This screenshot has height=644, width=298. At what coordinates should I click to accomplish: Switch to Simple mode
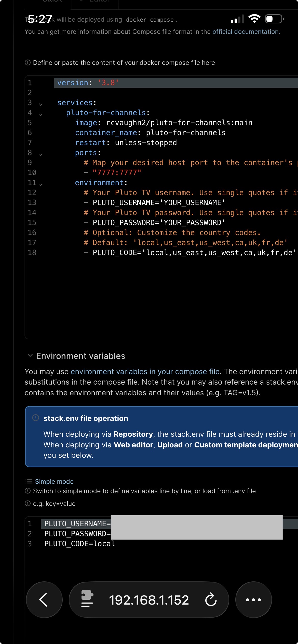tap(54, 481)
